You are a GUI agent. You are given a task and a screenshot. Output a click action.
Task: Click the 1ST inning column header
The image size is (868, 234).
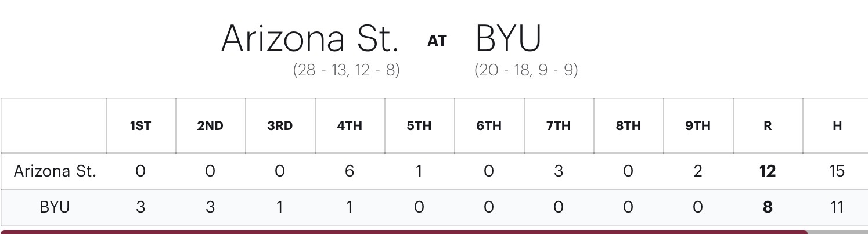pos(141,126)
